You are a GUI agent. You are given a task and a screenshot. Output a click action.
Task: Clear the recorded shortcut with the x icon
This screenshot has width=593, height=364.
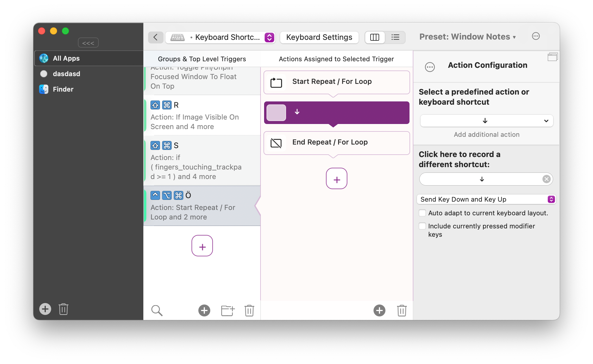pyautogui.click(x=546, y=179)
